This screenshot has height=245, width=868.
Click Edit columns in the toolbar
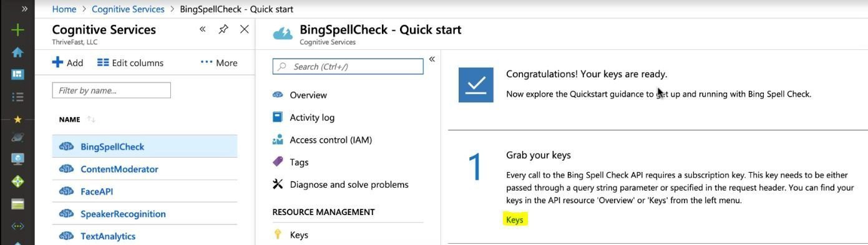(x=130, y=62)
